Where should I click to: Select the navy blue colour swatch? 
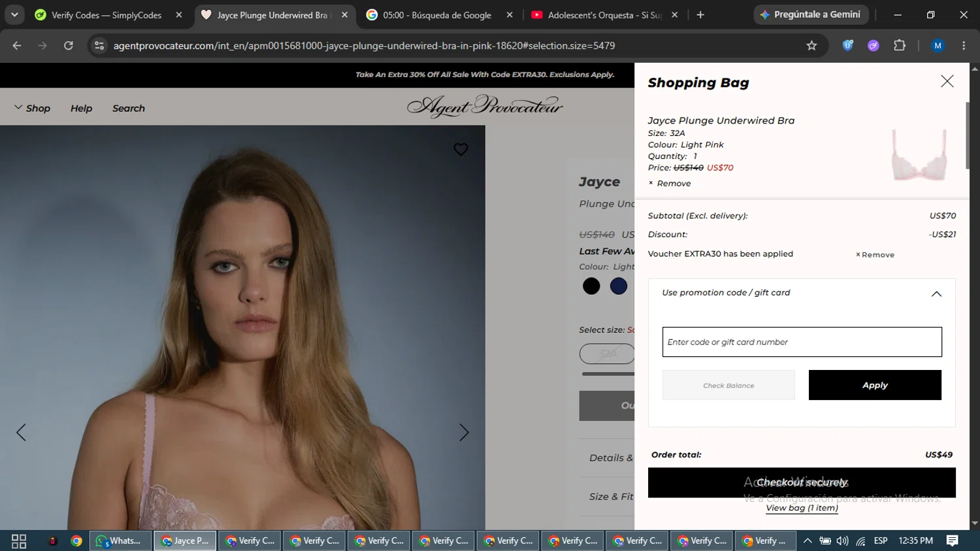pyautogui.click(x=619, y=286)
